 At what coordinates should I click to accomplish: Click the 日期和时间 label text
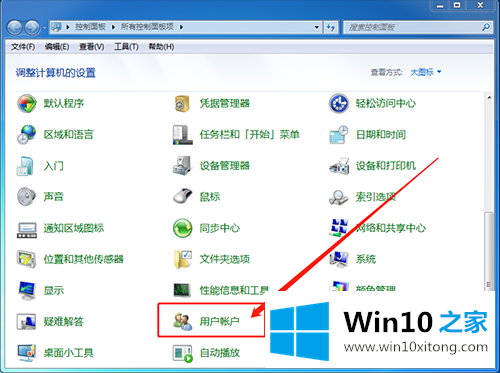(381, 135)
